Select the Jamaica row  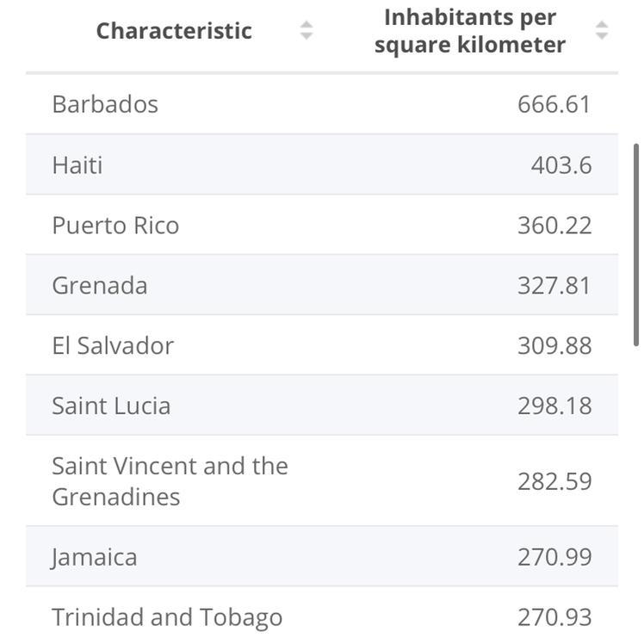tap(322, 556)
